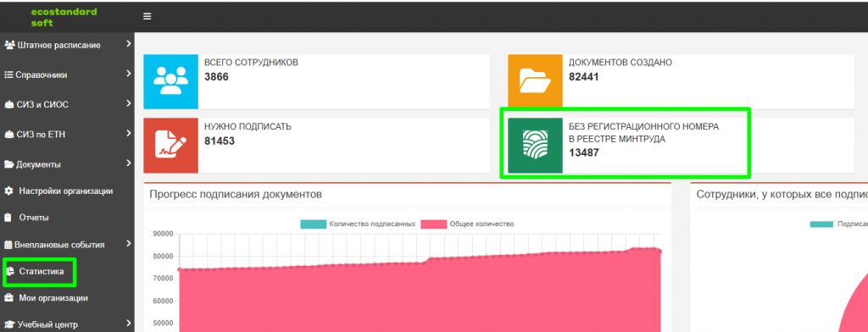Click the to-sign count 81453
The height and width of the screenshot is (332, 868).
point(220,141)
